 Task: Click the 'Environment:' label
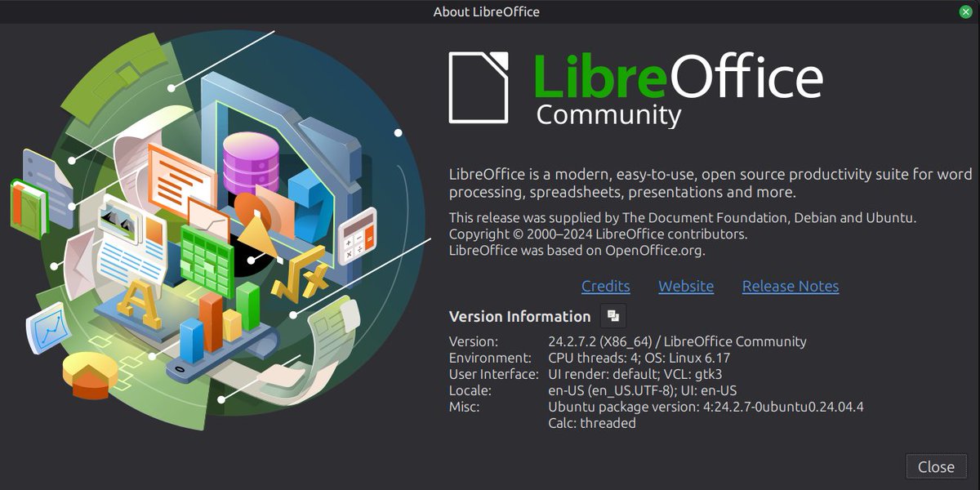pyautogui.click(x=490, y=358)
